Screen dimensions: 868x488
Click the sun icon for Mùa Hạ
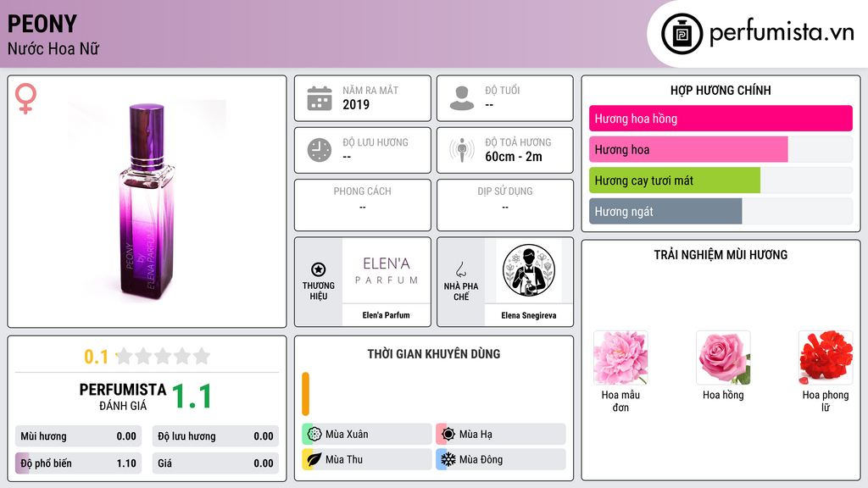point(448,435)
